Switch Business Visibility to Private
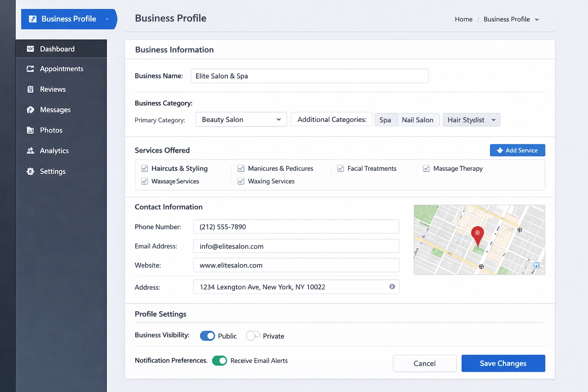588x392 pixels. [253, 336]
